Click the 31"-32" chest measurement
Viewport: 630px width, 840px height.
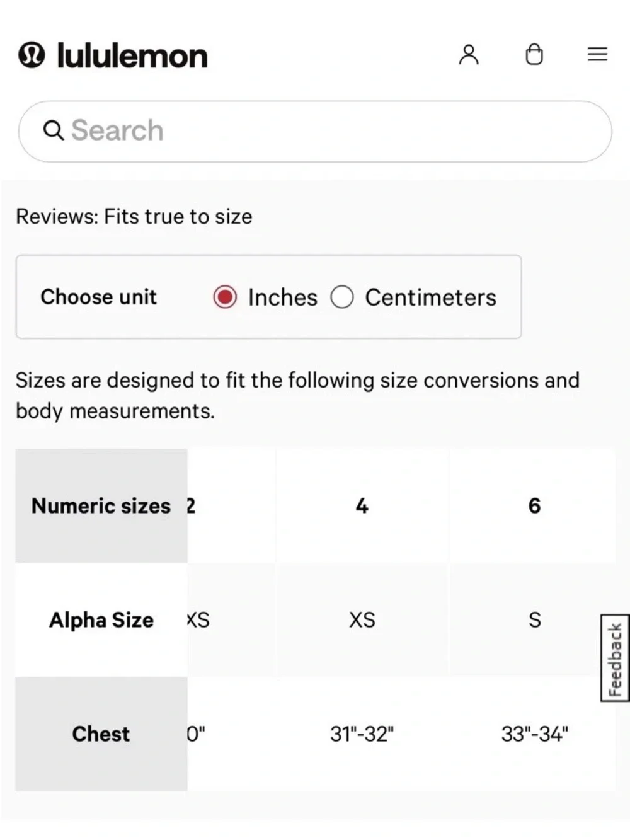(x=362, y=734)
